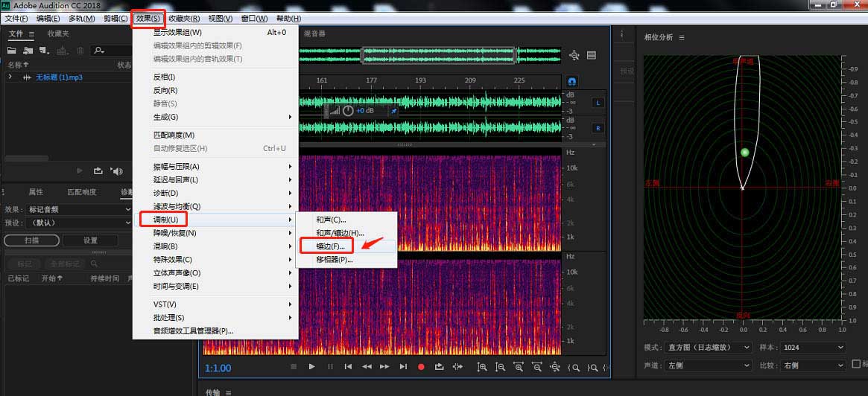Click the headphone icon above channel toggles
868x396 pixels.
(x=572, y=81)
